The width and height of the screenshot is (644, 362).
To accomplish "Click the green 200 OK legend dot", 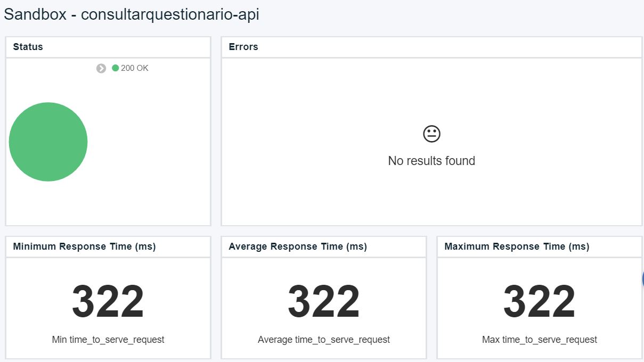I will [115, 68].
